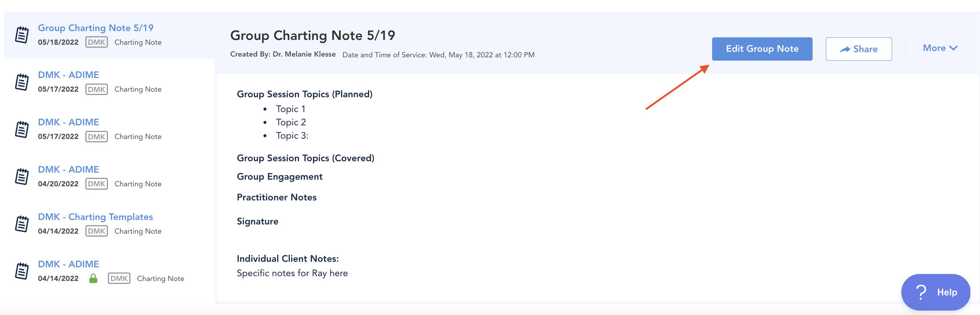Click the DMK badge under Group Charting Note 5/19
The height and width of the screenshot is (315, 980).
coord(96,42)
